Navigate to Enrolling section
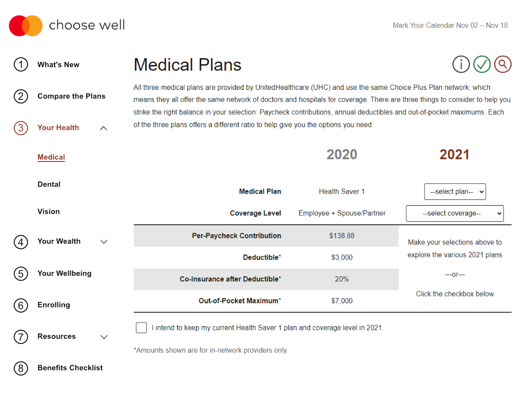 (x=54, y=305)
